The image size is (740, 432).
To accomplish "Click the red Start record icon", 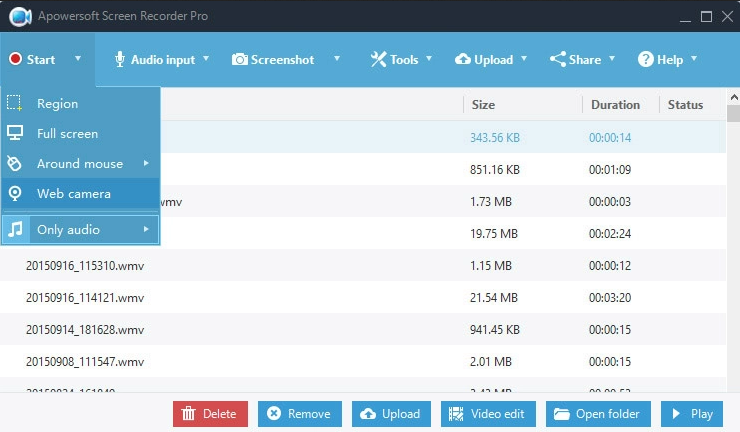I will [15, 59].
